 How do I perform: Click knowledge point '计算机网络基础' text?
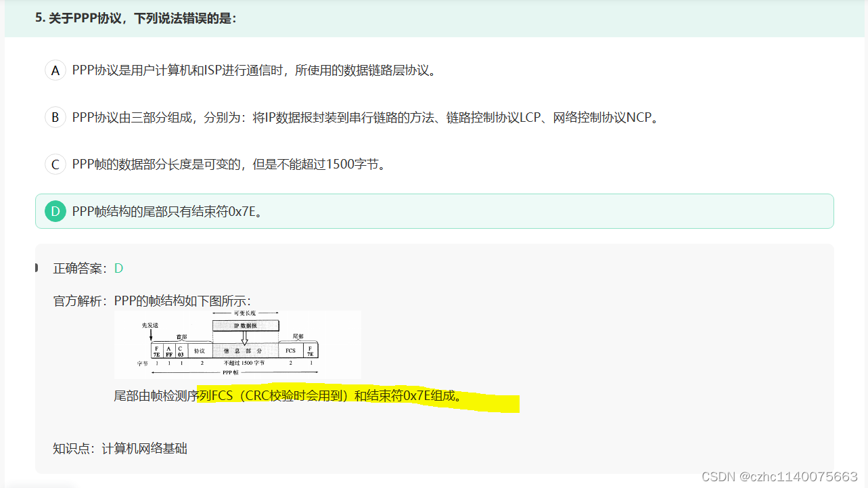[x=144, y=448]
